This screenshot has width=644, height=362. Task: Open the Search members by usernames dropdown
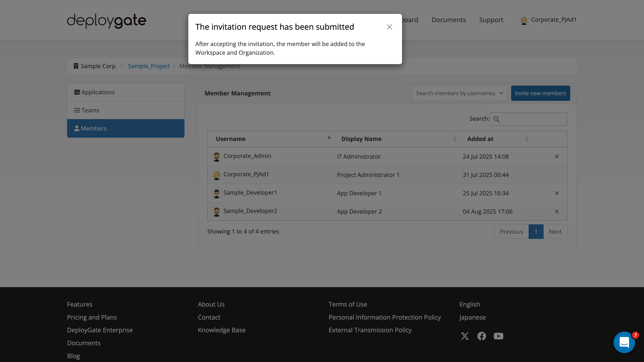[x=460, y=93]
